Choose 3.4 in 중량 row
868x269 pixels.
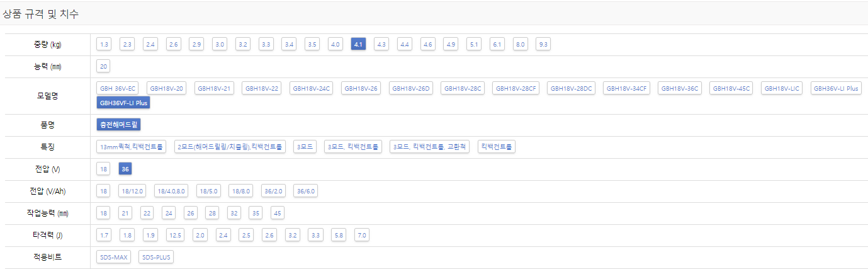point(289,44)
